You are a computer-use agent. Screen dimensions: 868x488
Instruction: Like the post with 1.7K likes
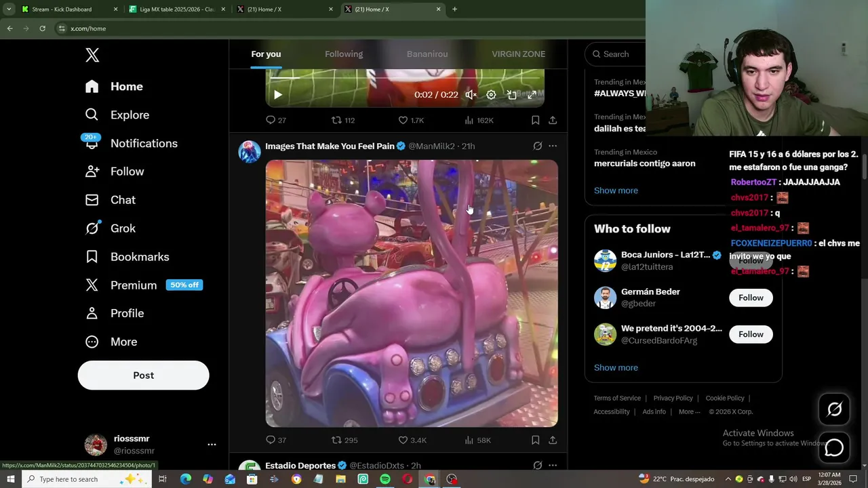point(411,120)
